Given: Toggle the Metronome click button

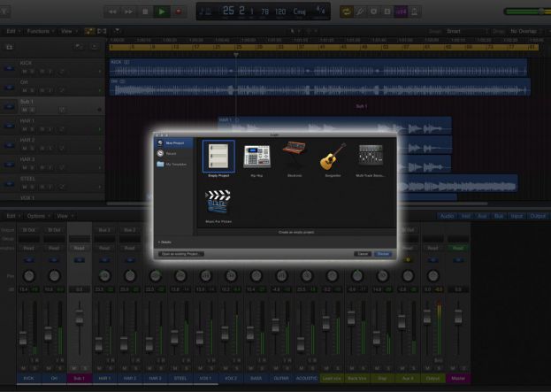Looking at the screenshot, I should point(414,12).
